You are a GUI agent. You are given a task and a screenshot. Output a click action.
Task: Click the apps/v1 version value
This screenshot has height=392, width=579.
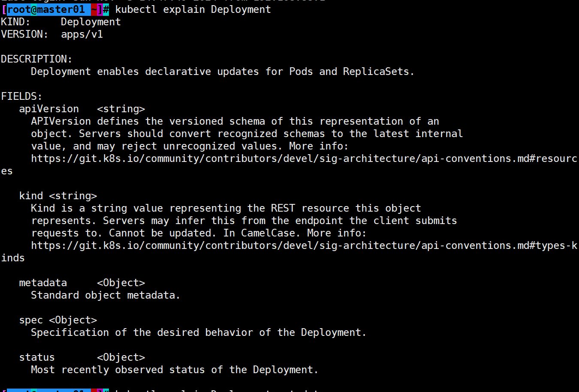pos(82,34)
